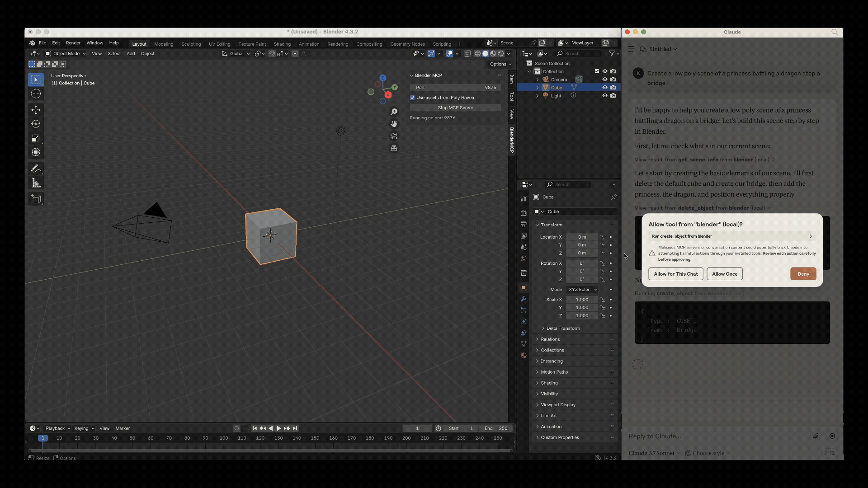Expand the Relations panel

pos(549,339)
